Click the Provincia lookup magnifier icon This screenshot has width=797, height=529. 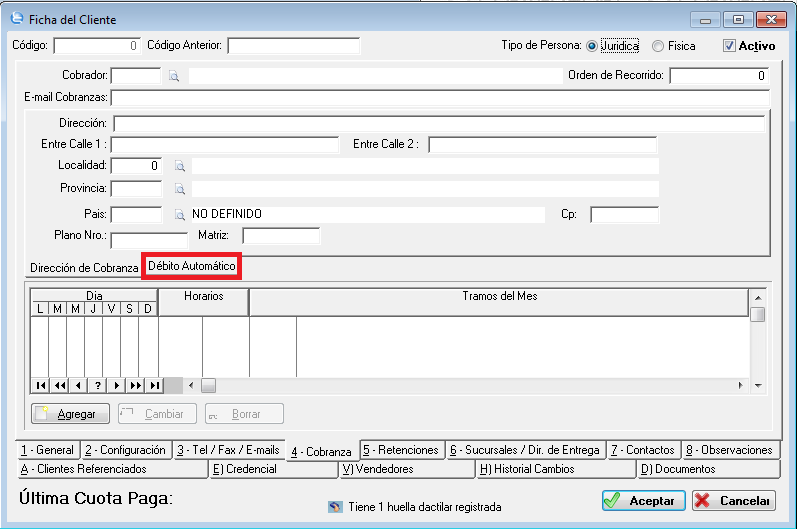[180, 188]
